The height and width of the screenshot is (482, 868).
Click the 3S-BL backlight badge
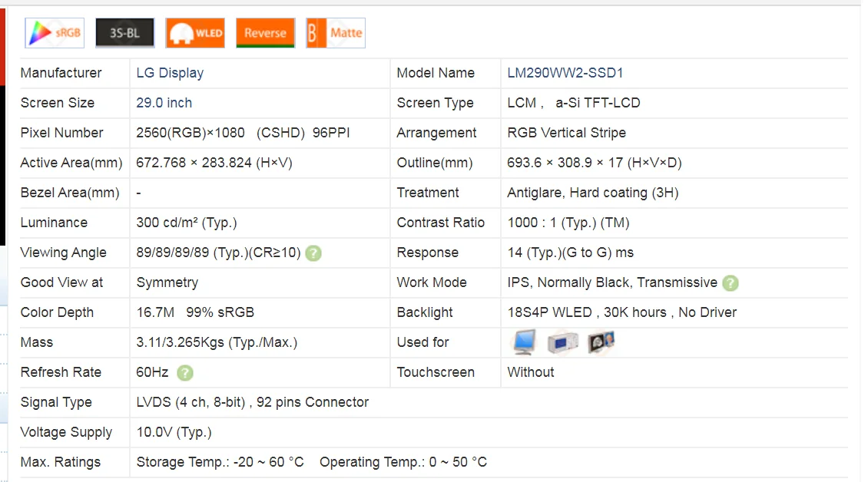click(x=124, y=33)
